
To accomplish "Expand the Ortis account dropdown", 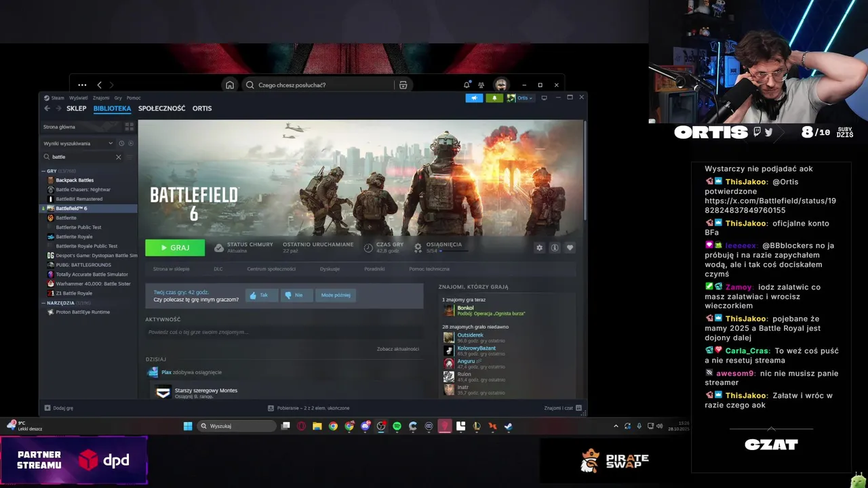I will pos(525,98).
